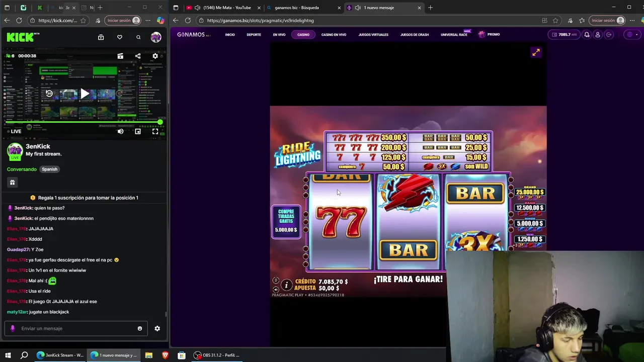Screen dimensions: 644x362
Task: Open chat settings gear icon
Action: (157, 328)
